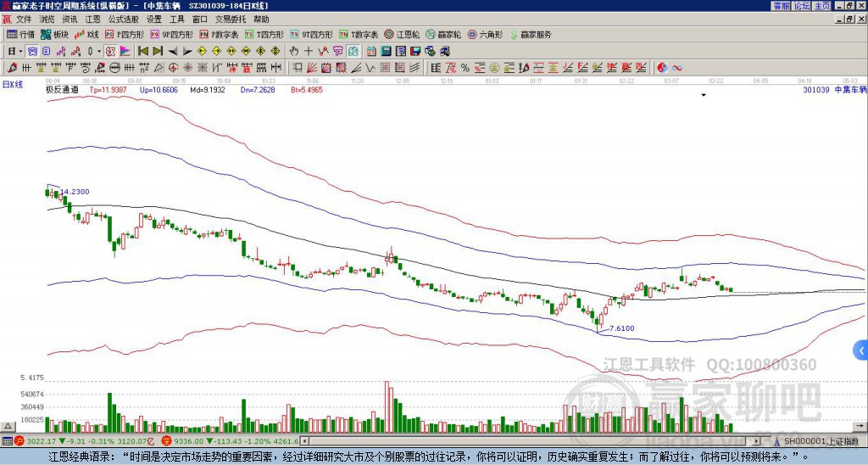The image size is (868, 465).
Task: Select the crosshair cursor tool
Action: (309, 52)
